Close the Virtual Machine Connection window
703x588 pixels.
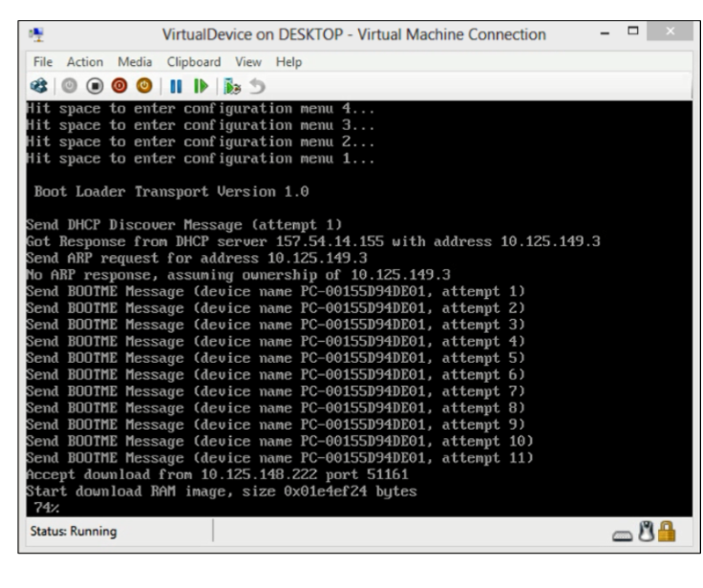670,31
